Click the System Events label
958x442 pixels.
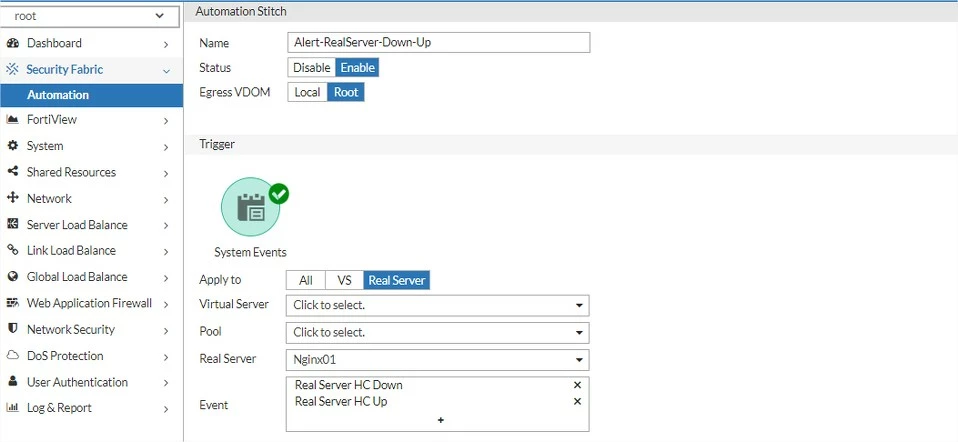coord(250,252)
